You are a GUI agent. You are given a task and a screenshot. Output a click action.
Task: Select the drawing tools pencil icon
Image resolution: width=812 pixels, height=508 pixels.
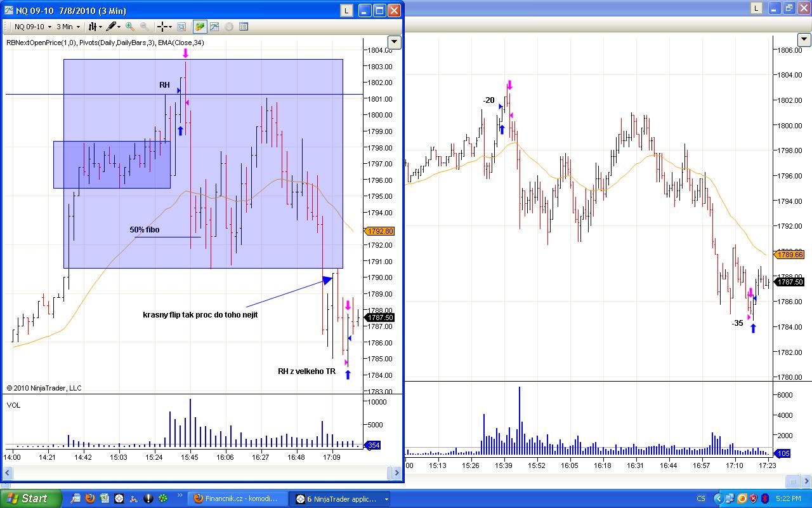pos(113,27)
